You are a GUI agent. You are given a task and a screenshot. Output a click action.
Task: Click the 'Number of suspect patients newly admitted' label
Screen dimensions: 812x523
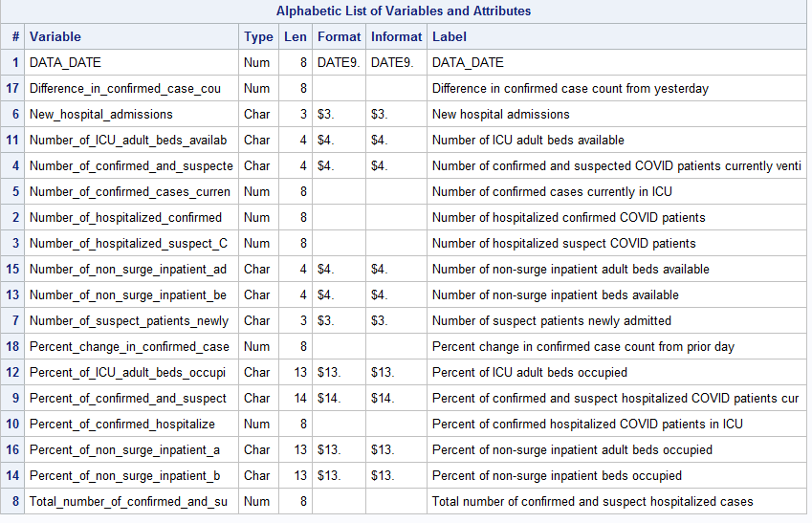(551, 320)
